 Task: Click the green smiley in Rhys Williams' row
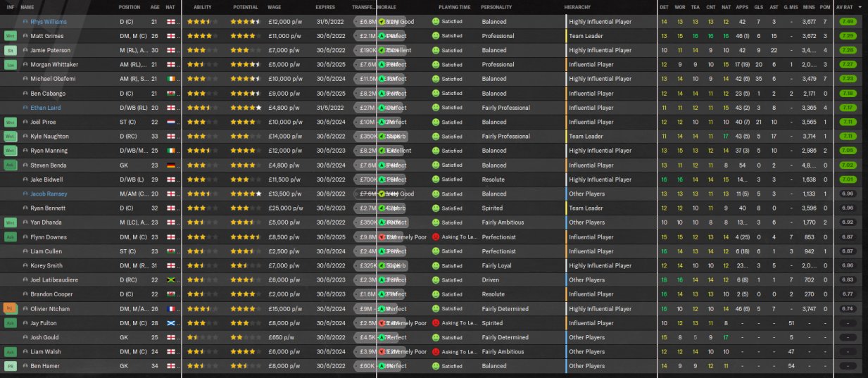(x=435, y=22)
